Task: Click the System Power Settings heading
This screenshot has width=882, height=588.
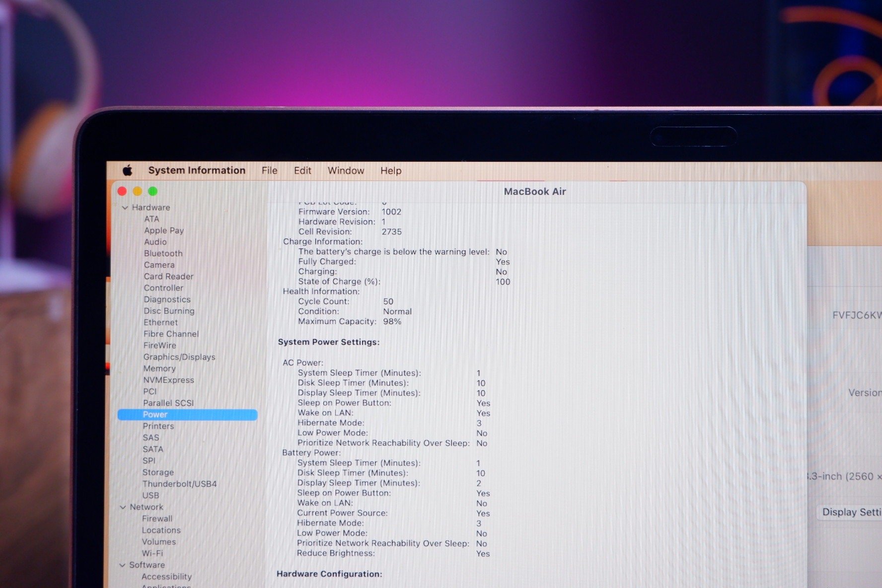Action: coord(329,342)
